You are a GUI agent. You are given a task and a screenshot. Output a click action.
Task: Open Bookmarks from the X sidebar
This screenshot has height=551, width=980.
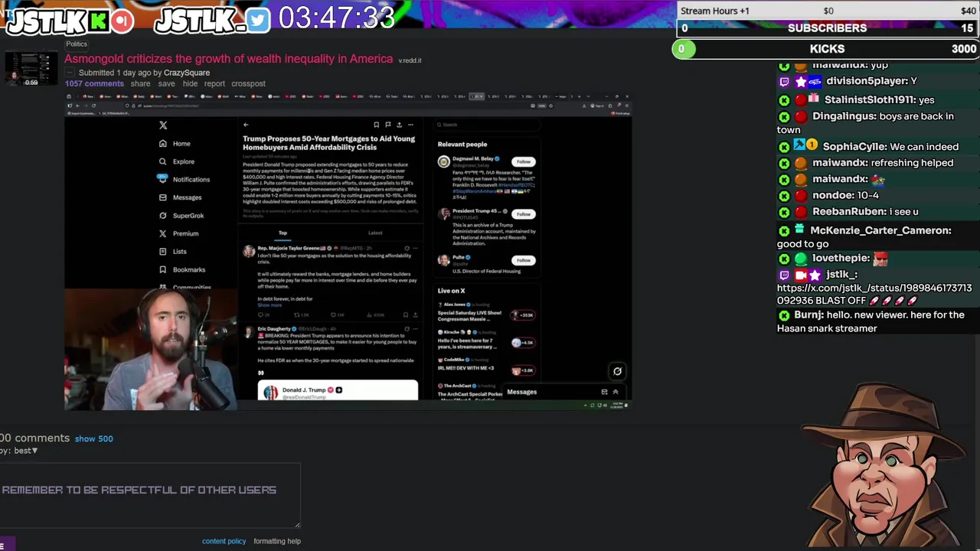click(x=182, y=269)
